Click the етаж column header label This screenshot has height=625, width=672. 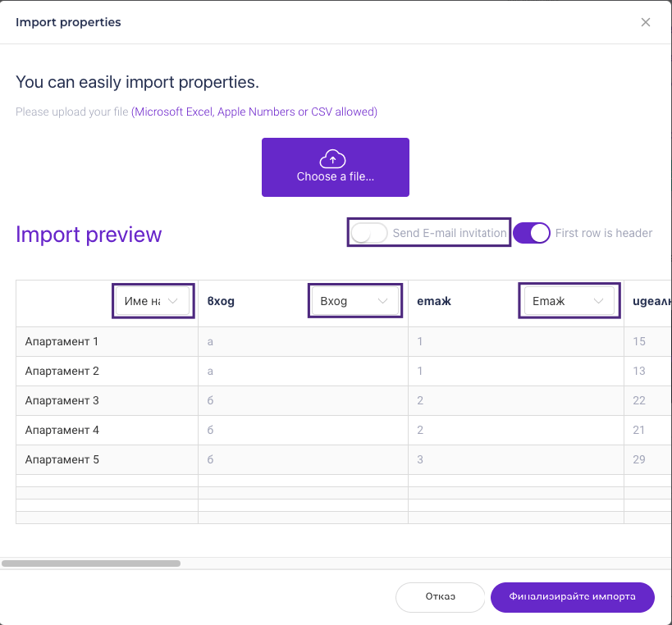point(435,301)
